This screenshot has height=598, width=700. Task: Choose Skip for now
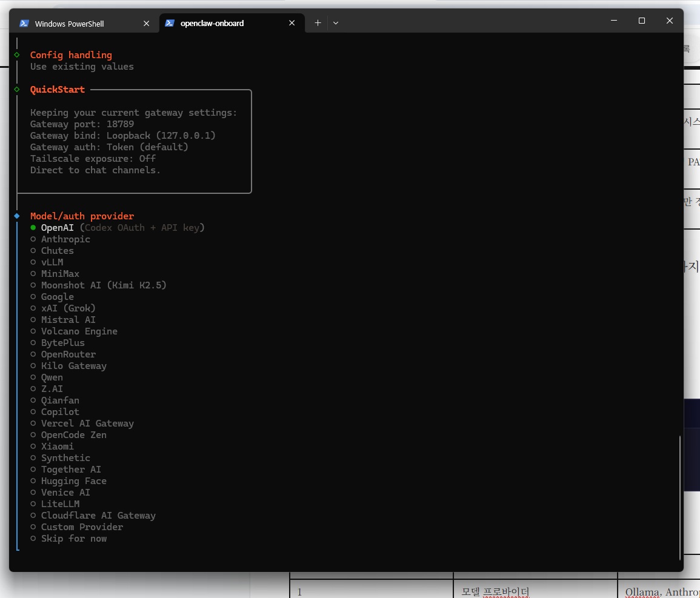pyautogui.click(x=73, y=539)
